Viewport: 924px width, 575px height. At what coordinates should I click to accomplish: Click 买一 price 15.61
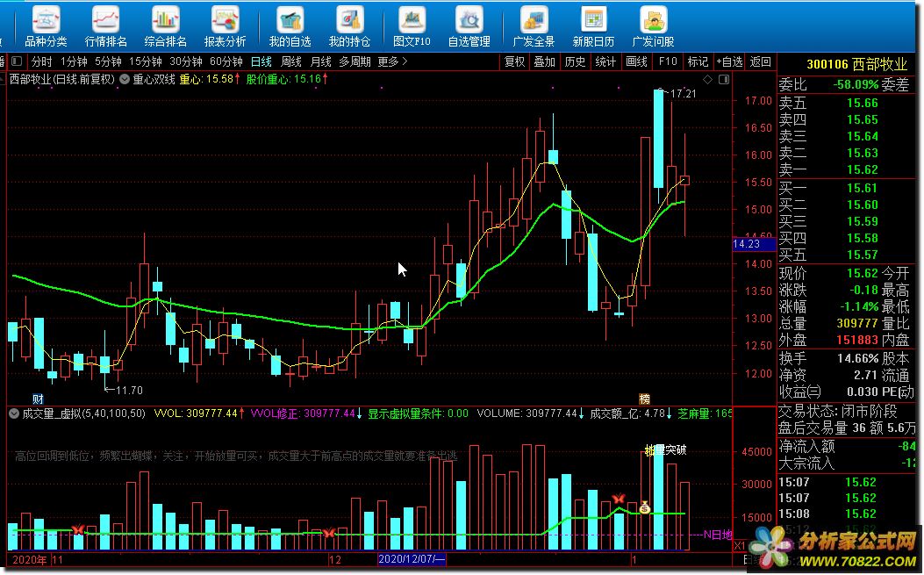coord(862,188)
